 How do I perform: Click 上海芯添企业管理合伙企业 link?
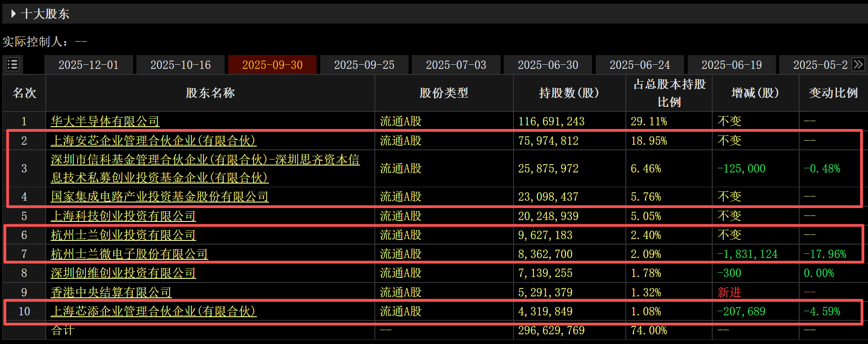[x=153, y=311]
